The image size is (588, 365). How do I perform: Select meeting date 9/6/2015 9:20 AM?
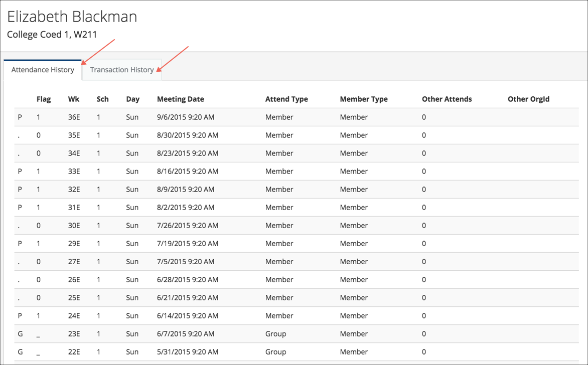(x=186, y=117)
